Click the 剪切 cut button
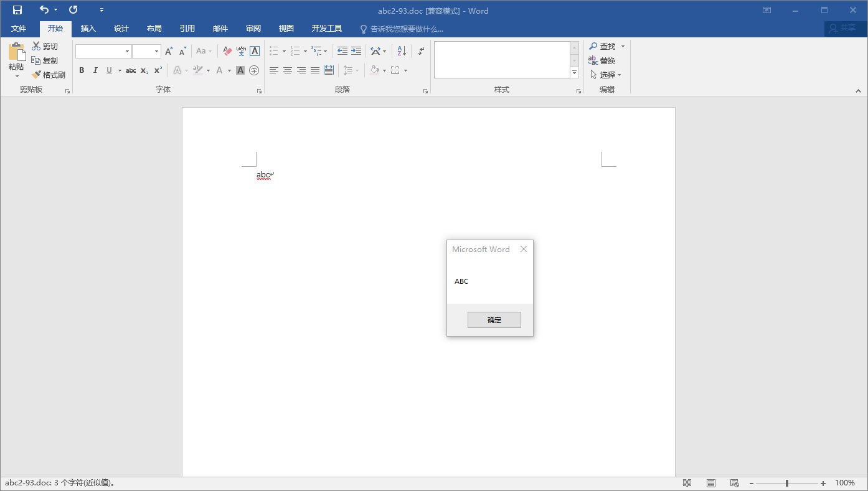The image size is (868, 491). coord(45,47)
